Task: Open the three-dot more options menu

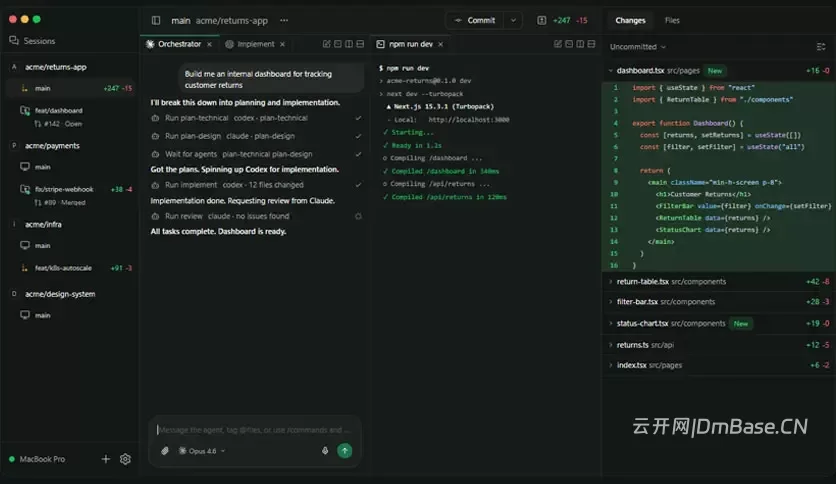Action: coord(284,20)
